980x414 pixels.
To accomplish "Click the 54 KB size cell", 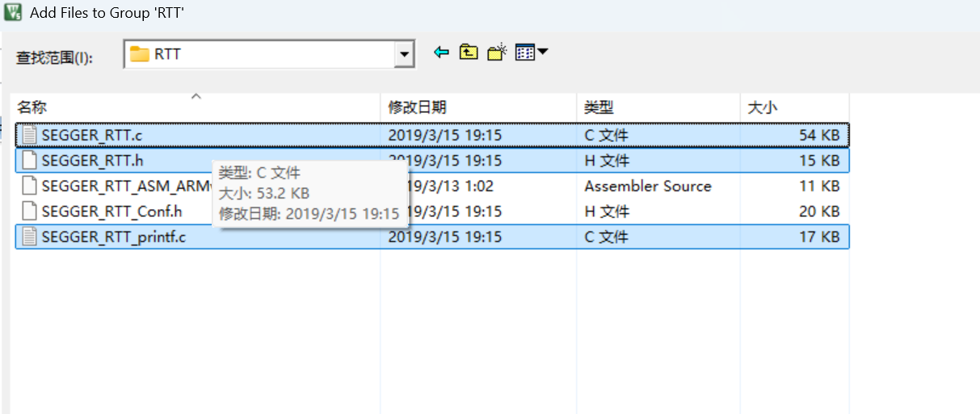I will coord(819,135).
